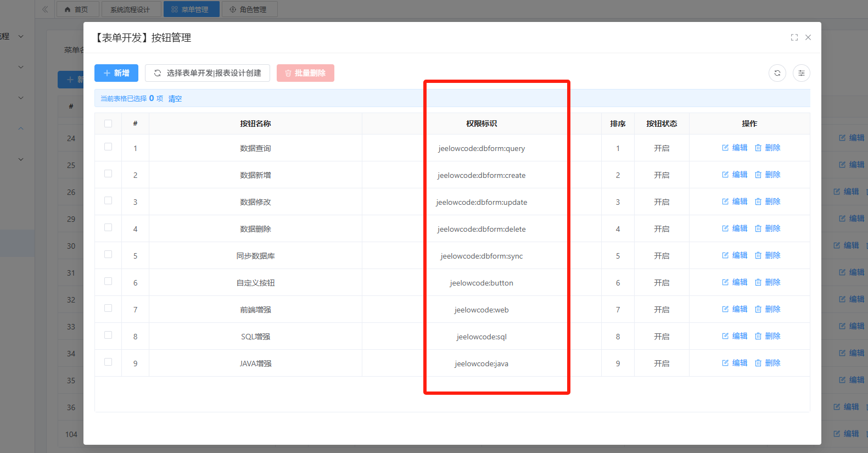Toggle fullscreen for the button management dialog
Screen dimensions: 868x453
(x=794, y=37)
